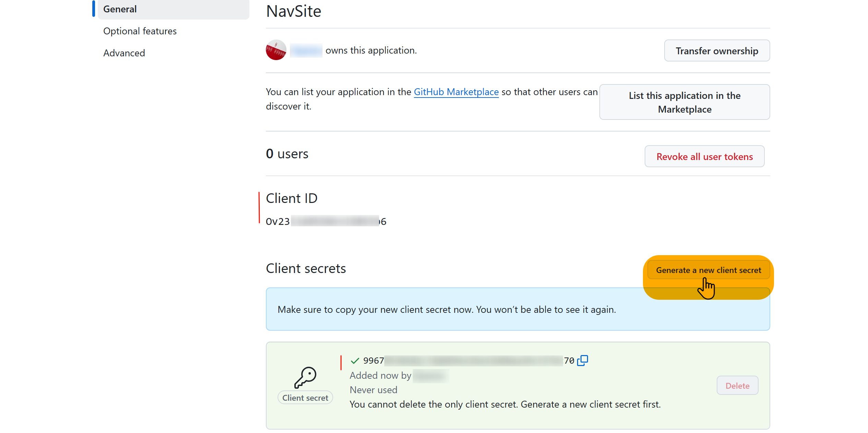Switch to Optional features section
This screenshot has height=433, width=868.
point(140,31)
